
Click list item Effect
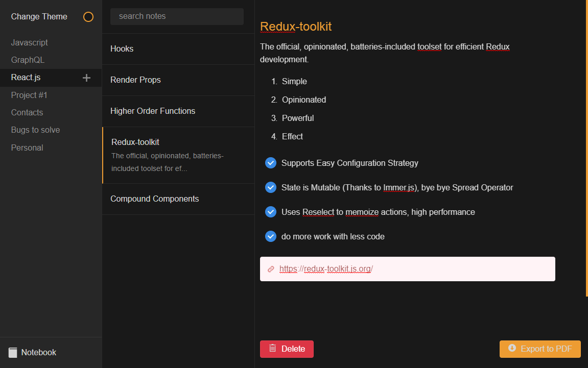click(x=292, y=136)
